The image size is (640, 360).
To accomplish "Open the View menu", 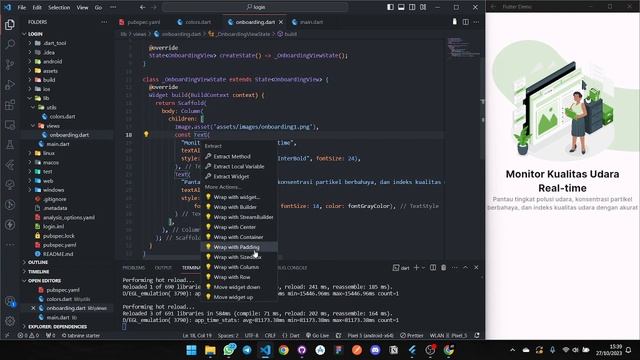I will click(82, 7).
